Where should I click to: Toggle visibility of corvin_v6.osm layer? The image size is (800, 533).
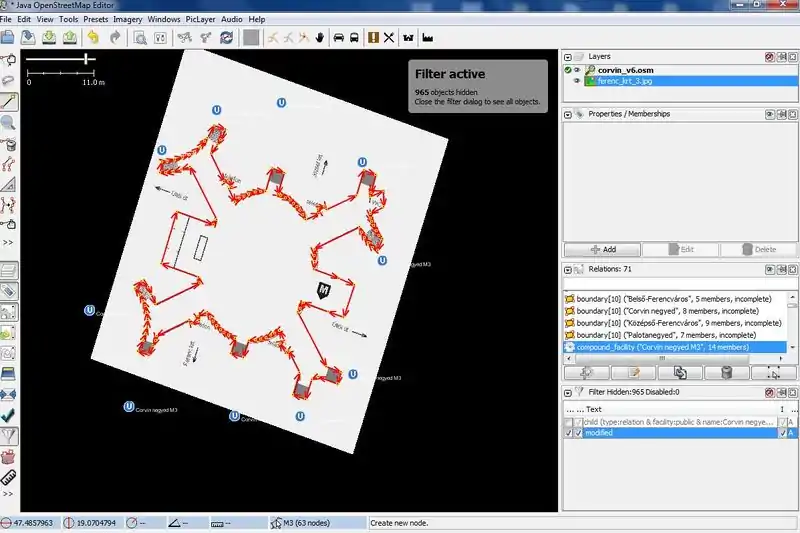pyautogui.click(x=578, y=70)
